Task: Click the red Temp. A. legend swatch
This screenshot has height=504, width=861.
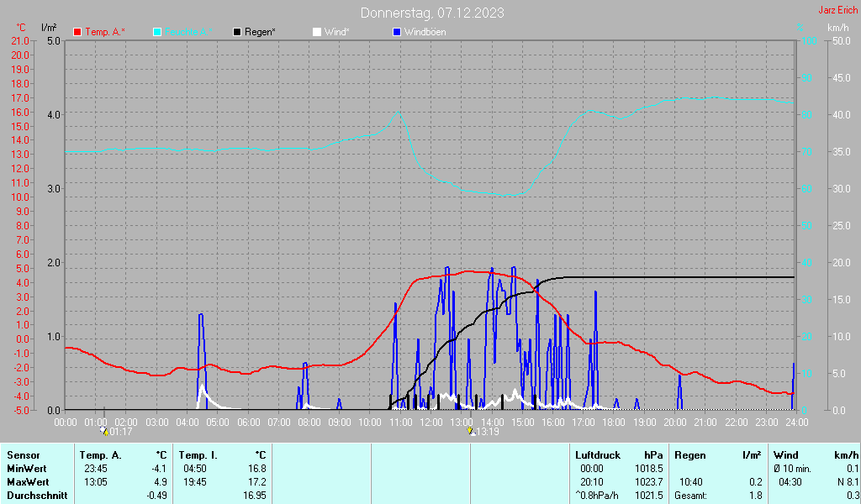Action: coord(77,33)
